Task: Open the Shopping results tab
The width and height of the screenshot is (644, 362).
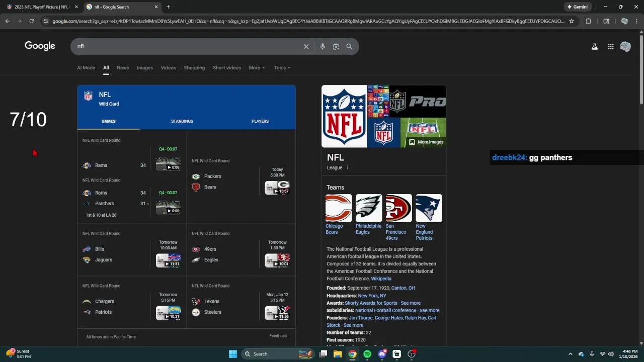Action: 194,68
